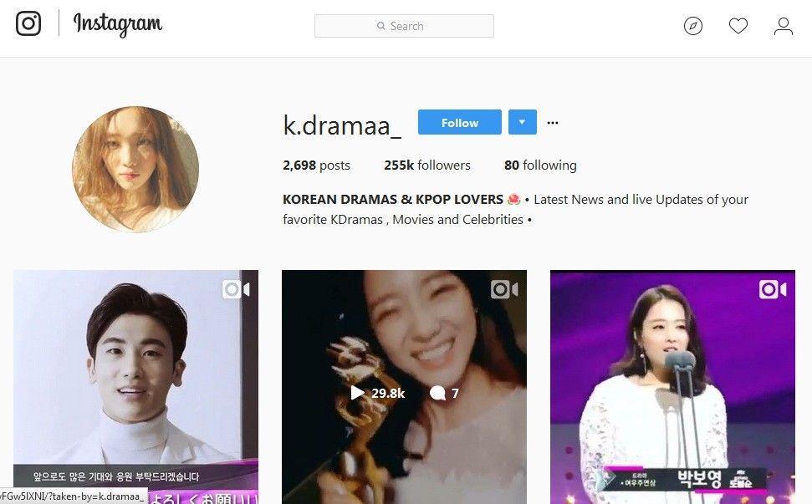Open the purple stage award speech post
Viewport: 812px width, 504px height.
pyautogui.click(x=672, y=387)
